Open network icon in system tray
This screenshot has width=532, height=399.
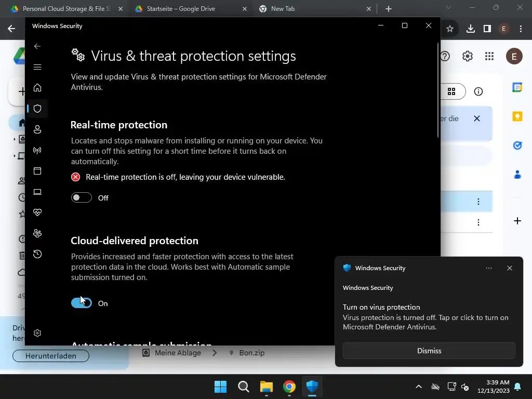451,387
